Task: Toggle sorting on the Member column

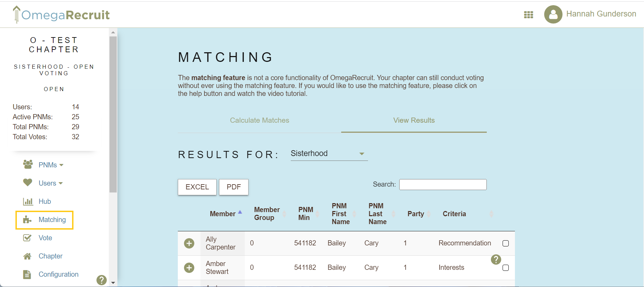Action: pyautogui.click(x=222, y=213)
